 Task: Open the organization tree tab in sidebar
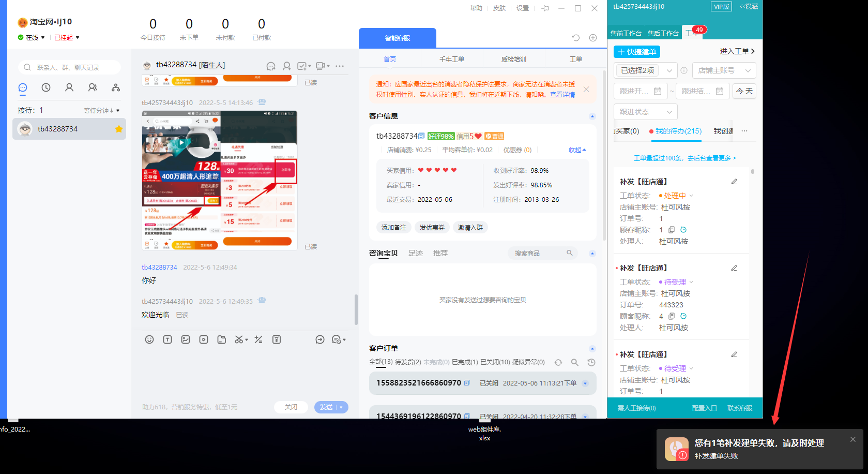pos(116,88)
